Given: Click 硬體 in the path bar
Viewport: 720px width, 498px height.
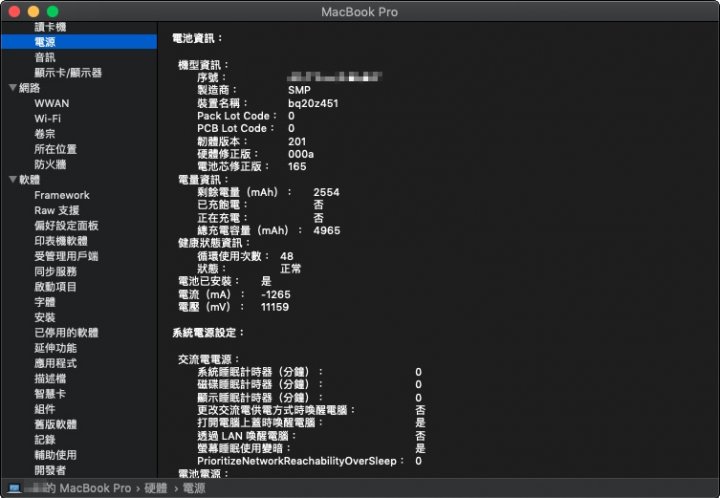Looking at the screenshot, I should tap(156, 488).
